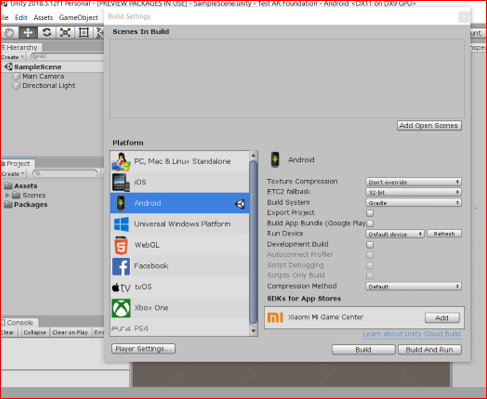Open the Texture Compression dropdown
487x399 pixels.
[413, 182]
